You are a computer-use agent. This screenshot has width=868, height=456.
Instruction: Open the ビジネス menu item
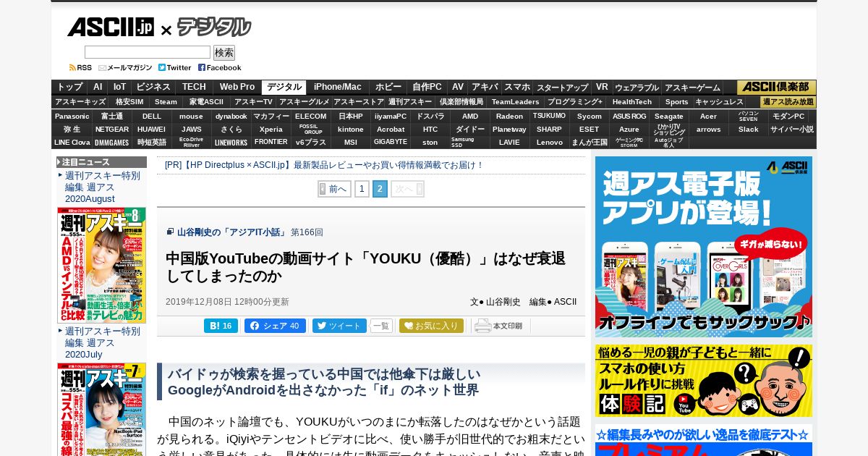coord(153,87)
